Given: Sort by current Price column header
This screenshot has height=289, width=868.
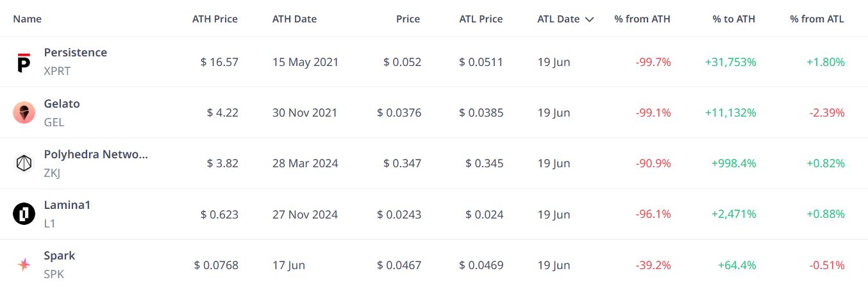Looking at the screenshot, I should (x=408, y=19).
